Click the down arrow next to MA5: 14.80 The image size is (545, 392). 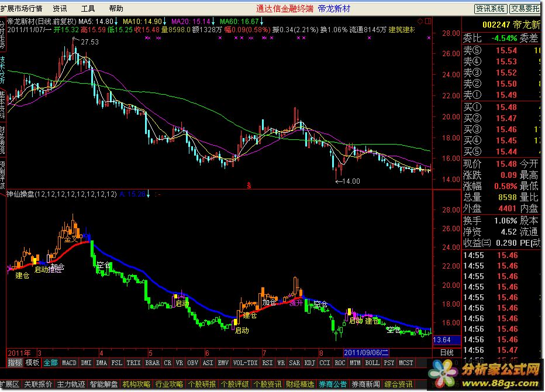coord(116,22)
